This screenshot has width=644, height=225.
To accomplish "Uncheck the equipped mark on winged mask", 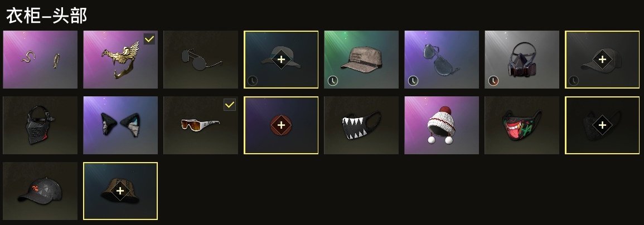I will coord(149,39).
